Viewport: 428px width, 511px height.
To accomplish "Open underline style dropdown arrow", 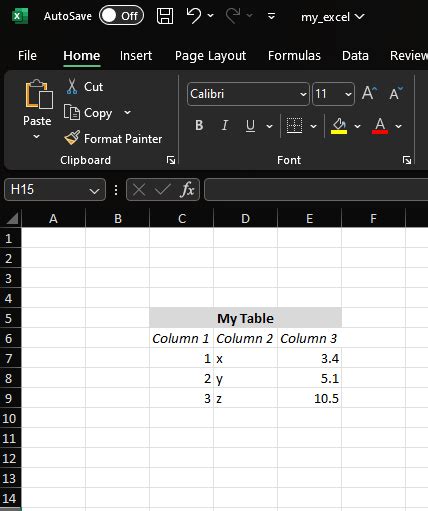I will [269, 126].
